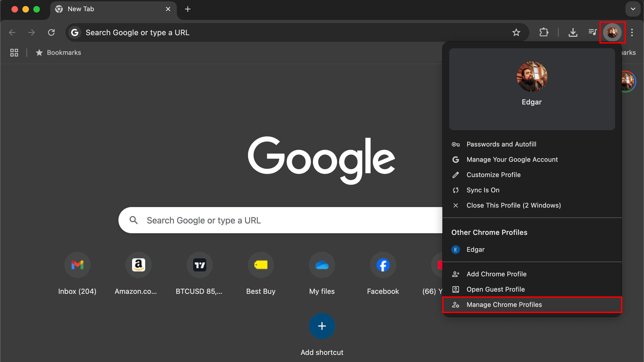This screenshot has height=362, width=644.
Task: Bookmark this tab with star icon
Action: [516, 32]
